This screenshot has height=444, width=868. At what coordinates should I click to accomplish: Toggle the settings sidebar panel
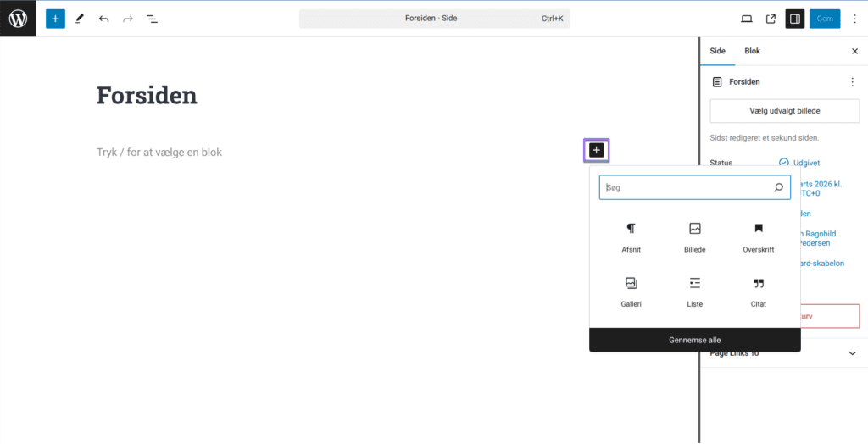point(794,19)
